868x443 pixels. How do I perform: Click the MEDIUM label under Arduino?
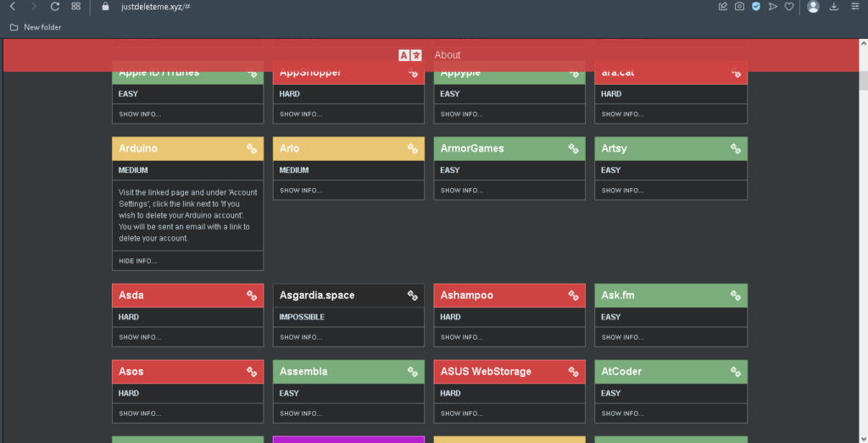[x=133, y=170]
